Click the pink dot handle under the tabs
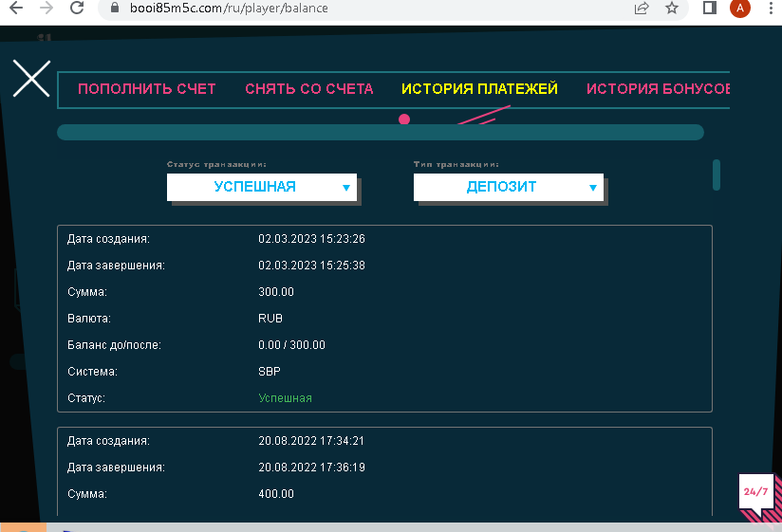 click(404, 119)
